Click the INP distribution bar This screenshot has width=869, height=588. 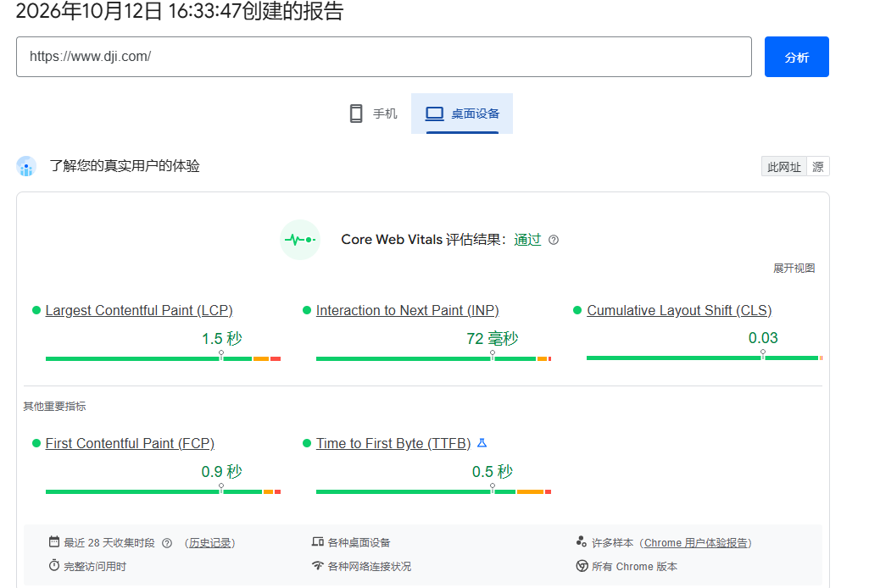click(x=433, y=358)
